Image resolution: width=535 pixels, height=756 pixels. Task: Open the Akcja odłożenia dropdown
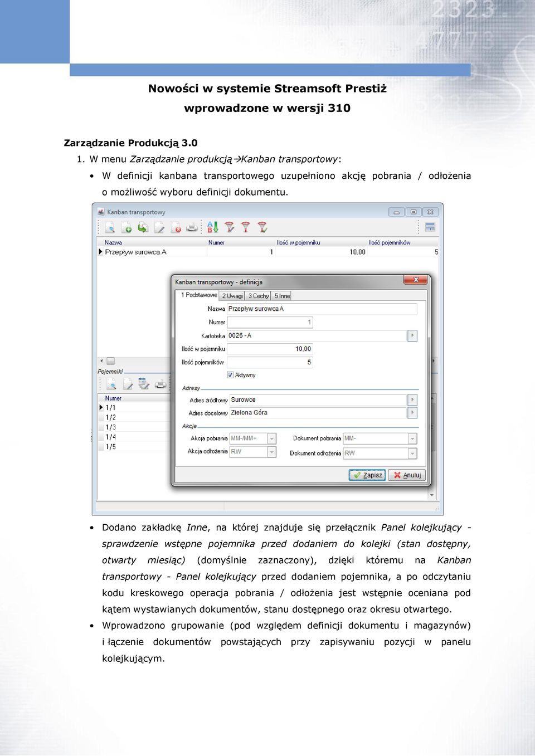pyautogui.click(x=272, y=452)
